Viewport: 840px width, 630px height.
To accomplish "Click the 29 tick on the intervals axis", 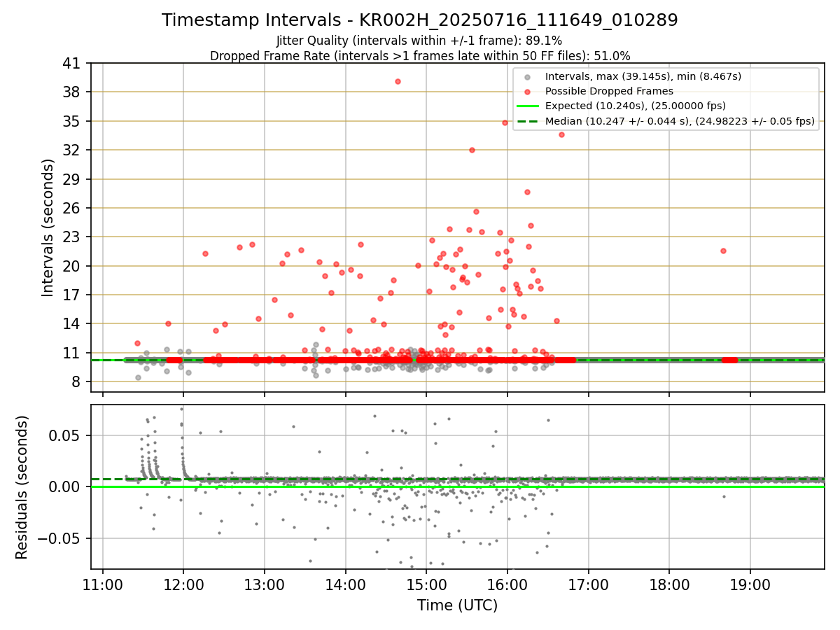I will coord(71,179).
